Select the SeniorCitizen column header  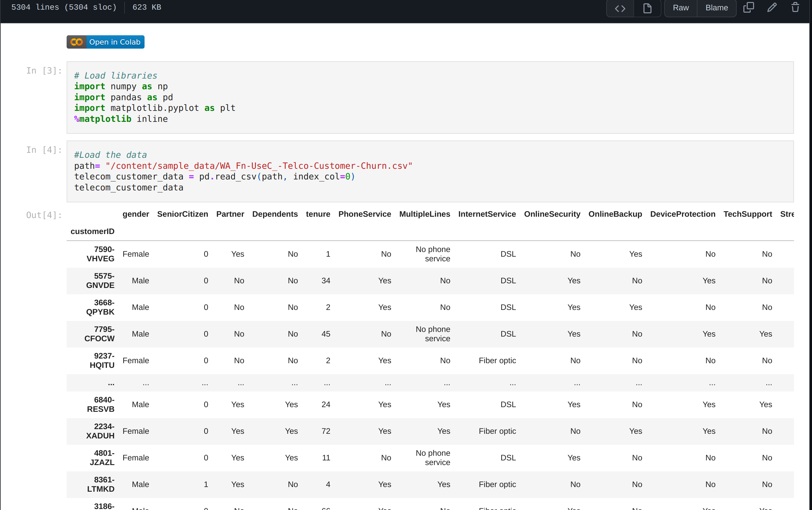coord(183,214)
